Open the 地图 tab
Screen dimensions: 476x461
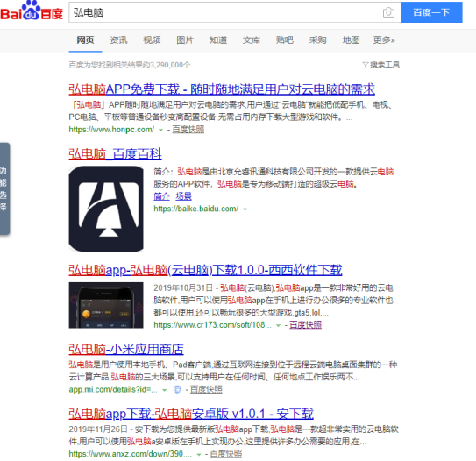click(x=351, y=40)
